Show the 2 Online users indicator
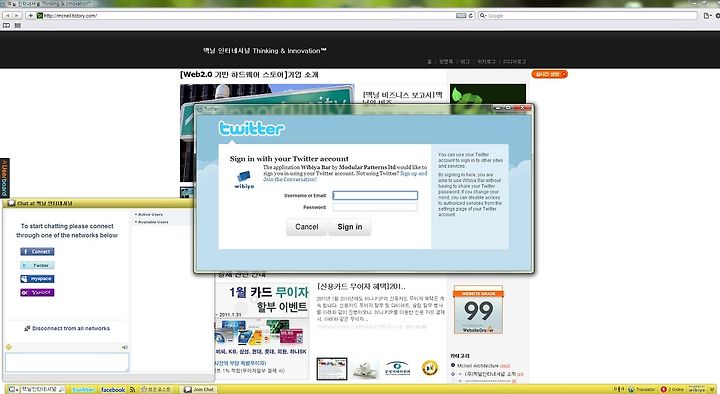 point(673,389)
